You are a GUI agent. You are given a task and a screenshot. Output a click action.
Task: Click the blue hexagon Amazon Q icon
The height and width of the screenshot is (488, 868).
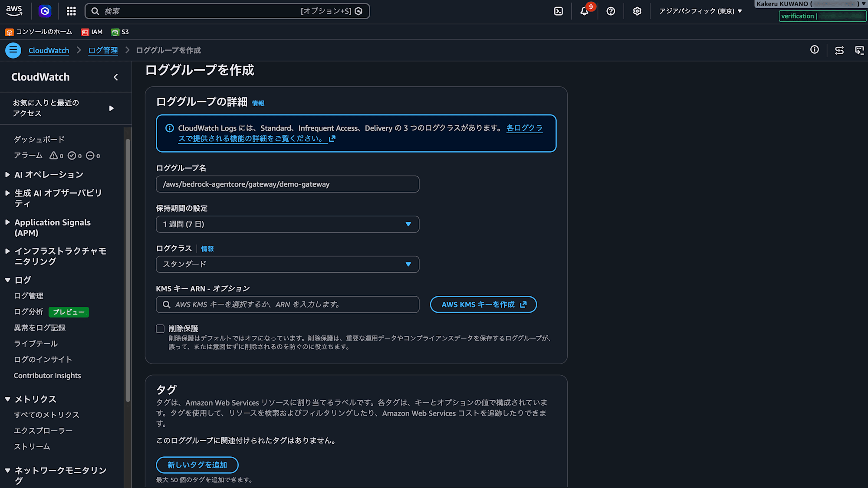tap(45, 11)
